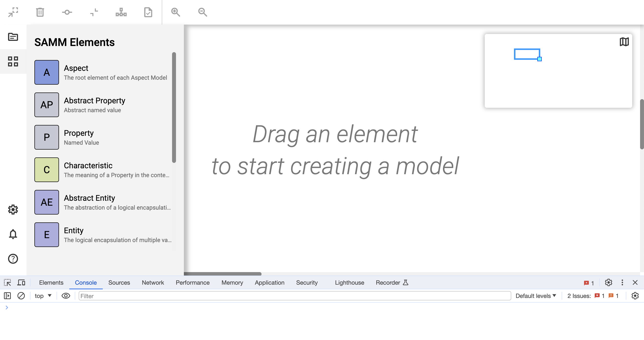Zoom in using the magnifier plus icon

pyautogui.click(x=176, y=12)
